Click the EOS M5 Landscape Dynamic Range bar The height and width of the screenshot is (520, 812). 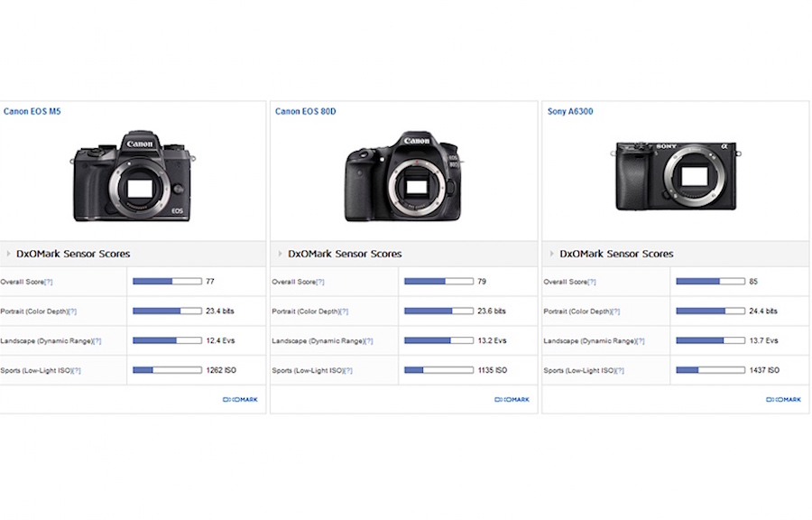(x=167, y=340)
